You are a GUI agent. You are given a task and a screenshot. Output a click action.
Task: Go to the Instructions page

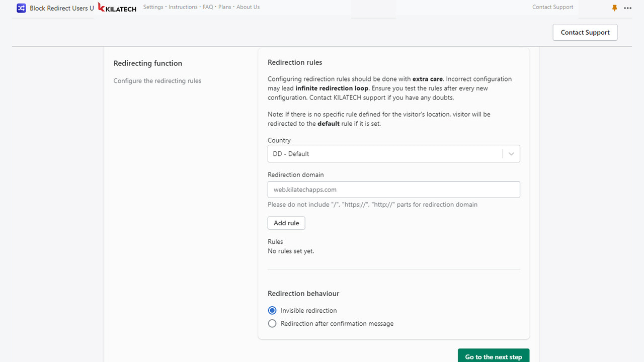click(183, 7)
